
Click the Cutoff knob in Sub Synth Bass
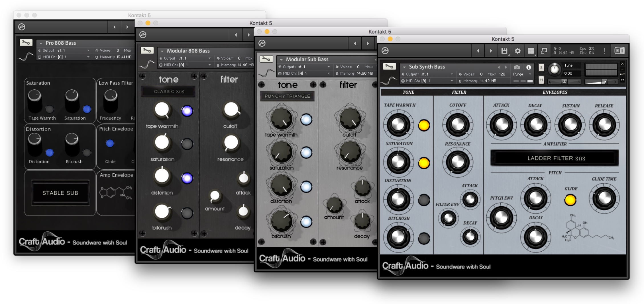point(458,124)
